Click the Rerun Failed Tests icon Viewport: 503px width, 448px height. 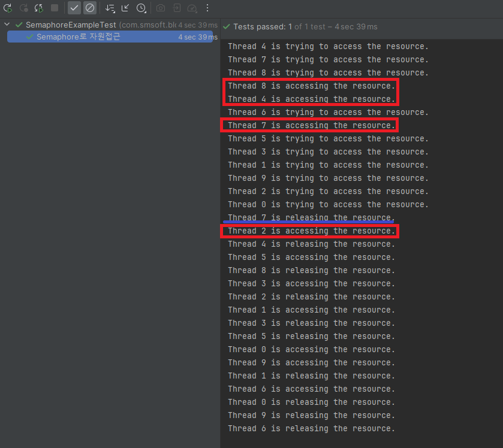click(24, 8)
